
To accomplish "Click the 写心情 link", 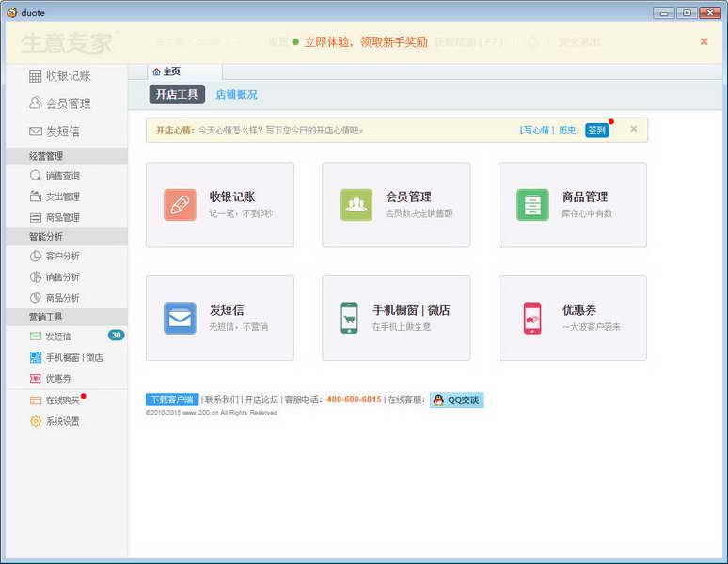I will pos(537,131).
